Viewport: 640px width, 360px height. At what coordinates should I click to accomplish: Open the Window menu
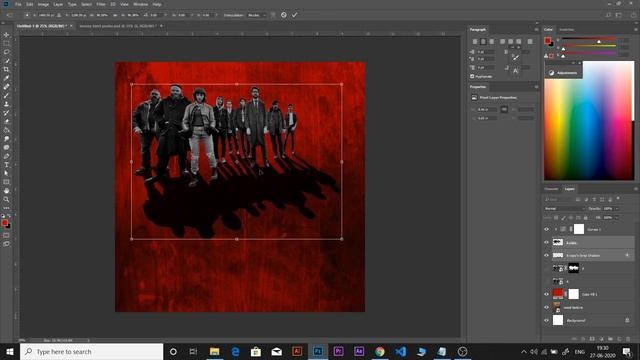tap(140, 4)
